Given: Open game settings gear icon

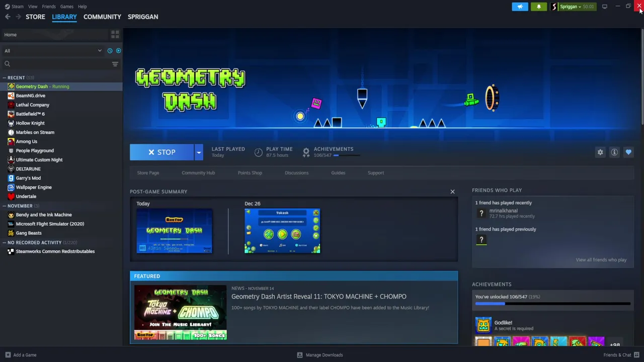Looking at the screenshot, I should (600, 152).
